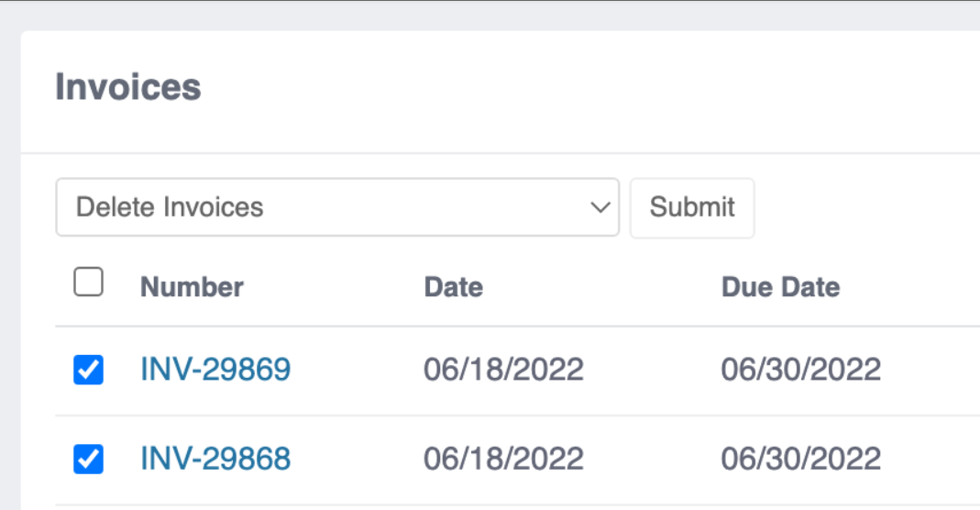Uncheck the checkbox for invoice INV-29869
This screenshot has height=510, width=980.
tap(88, 370)
